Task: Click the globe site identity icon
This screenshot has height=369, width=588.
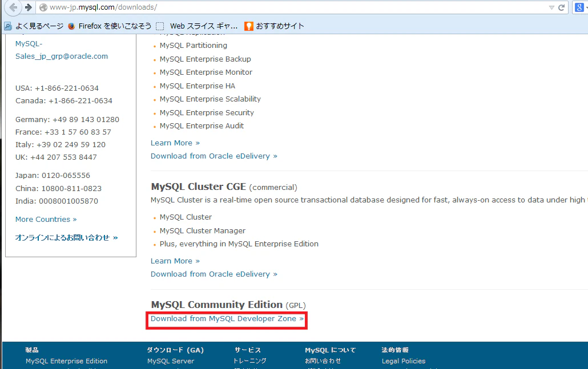Action: (x=43, y=7)
